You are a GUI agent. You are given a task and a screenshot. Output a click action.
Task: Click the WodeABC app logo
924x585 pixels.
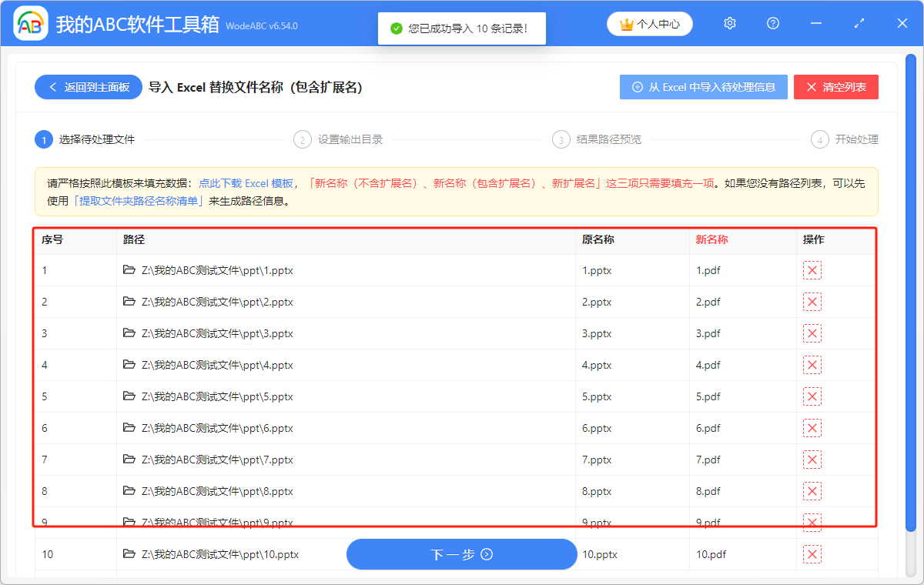(x=31, y=25)
